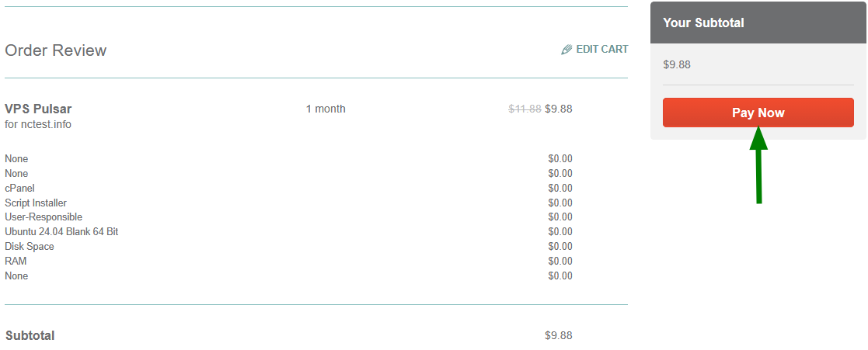Select Ubuntu 24.04 Blank 64 Bit item
The width and height of the screenshot is (868, 350).
pos(61,232)
